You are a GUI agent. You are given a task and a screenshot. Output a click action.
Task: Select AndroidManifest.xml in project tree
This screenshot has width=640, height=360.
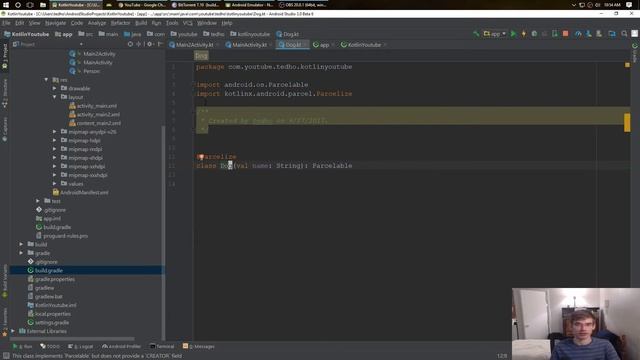click(80, 192)
